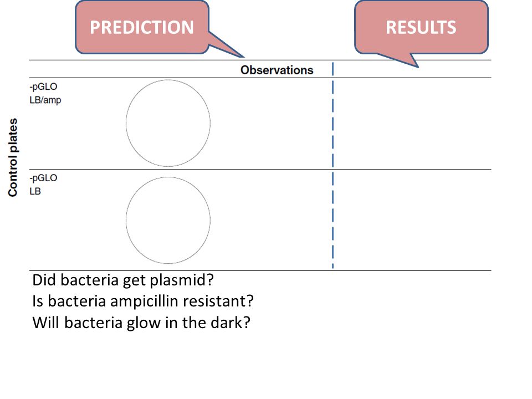Select the -pGLO LB/amp row label
The image size is (532, 399).
45,93
